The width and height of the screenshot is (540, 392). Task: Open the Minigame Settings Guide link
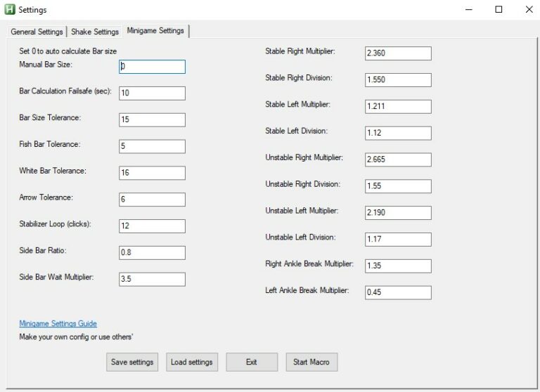click(x=58, y=324)
